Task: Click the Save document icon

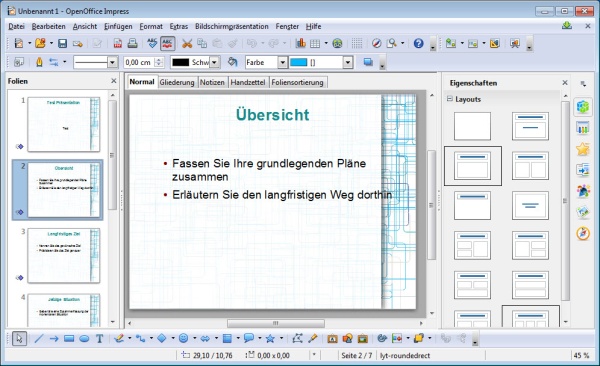Action: (62, 43)
